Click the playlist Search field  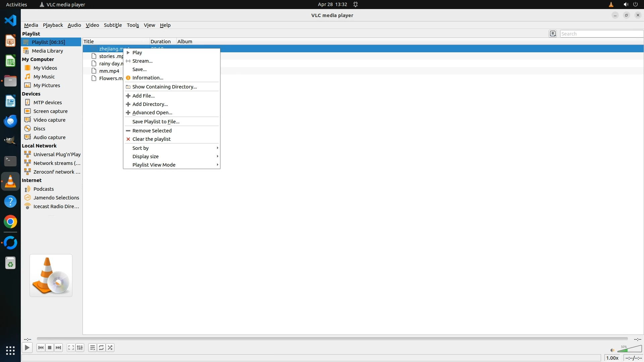(601, 34)
